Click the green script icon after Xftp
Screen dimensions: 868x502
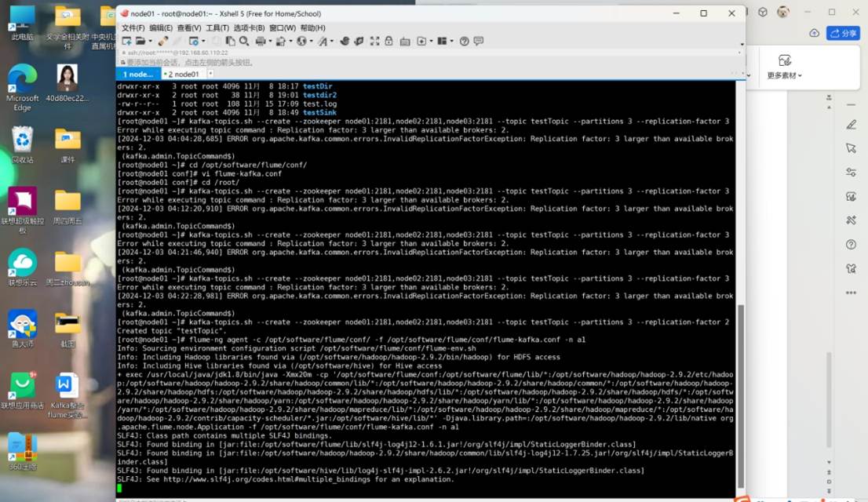(x=359, y=41)
